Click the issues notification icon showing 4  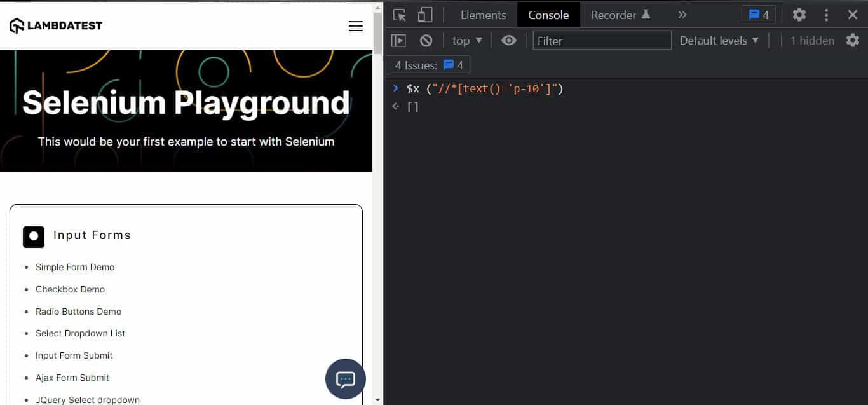pyautogui.click(x=758, y=14)
